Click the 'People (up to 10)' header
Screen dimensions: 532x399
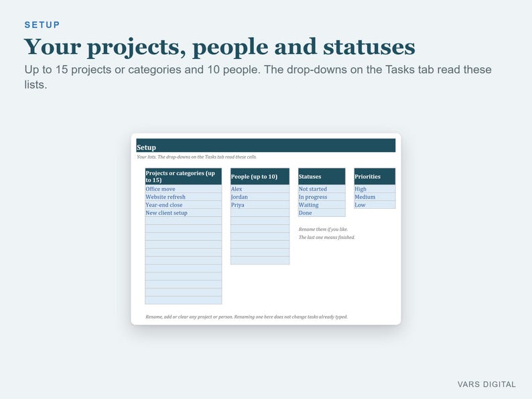tap(260, 176)
